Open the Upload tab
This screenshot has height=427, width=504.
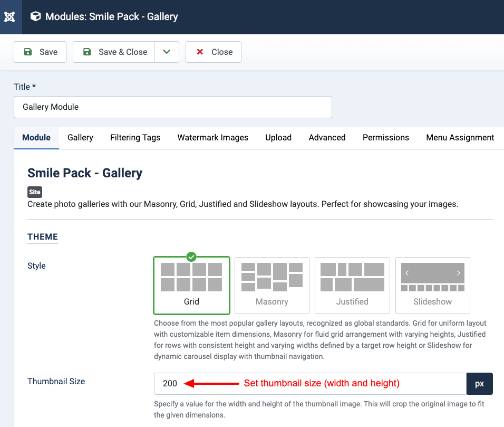tap(278, 137)
